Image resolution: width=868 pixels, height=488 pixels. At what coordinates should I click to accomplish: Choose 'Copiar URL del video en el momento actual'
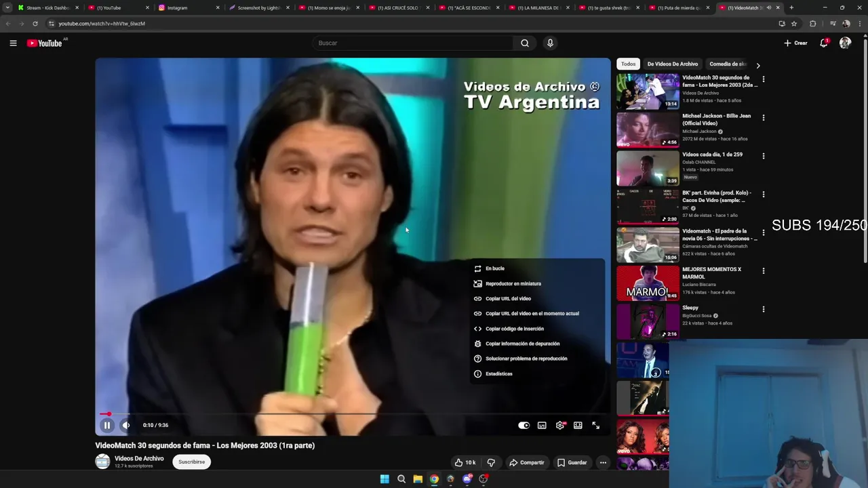tap(537, 313)
